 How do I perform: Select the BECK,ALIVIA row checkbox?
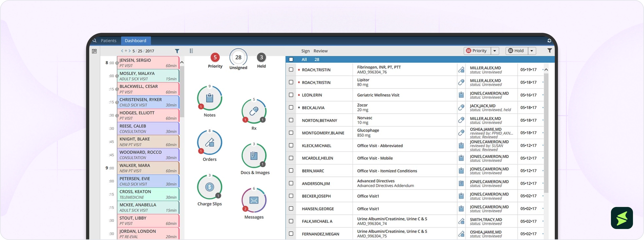click(x=291, y=107)
